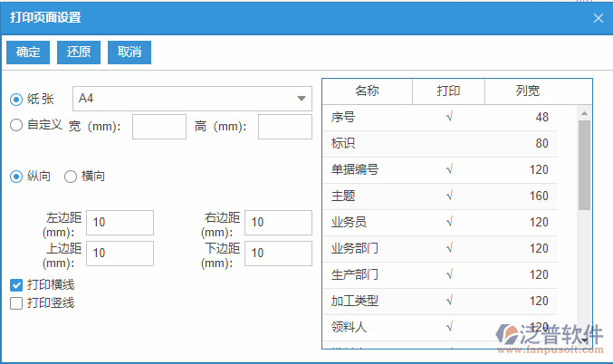The image size is (613, 364).
Task: Choose 横向 landscape orientation
Action: (71, 177)
